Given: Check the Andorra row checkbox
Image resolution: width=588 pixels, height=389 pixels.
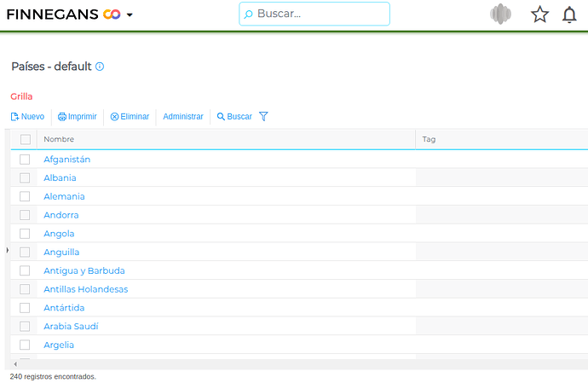Looking at the screenshot, I should point(25,215).
